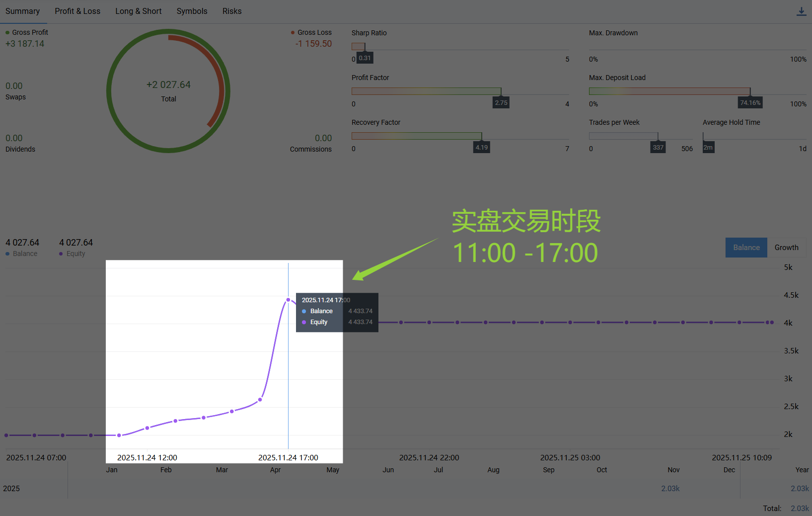Click the download report icon
812x516 pixels.
tap(801, 11)
